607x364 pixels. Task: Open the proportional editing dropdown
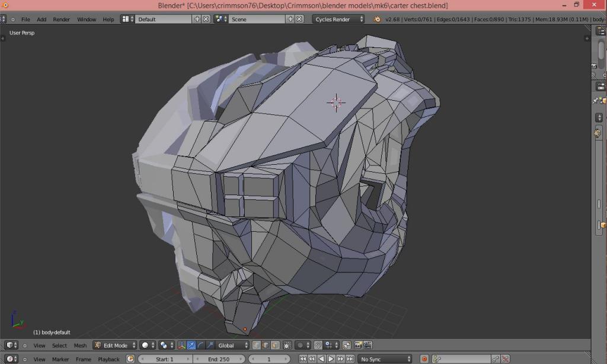pos(302,345)
